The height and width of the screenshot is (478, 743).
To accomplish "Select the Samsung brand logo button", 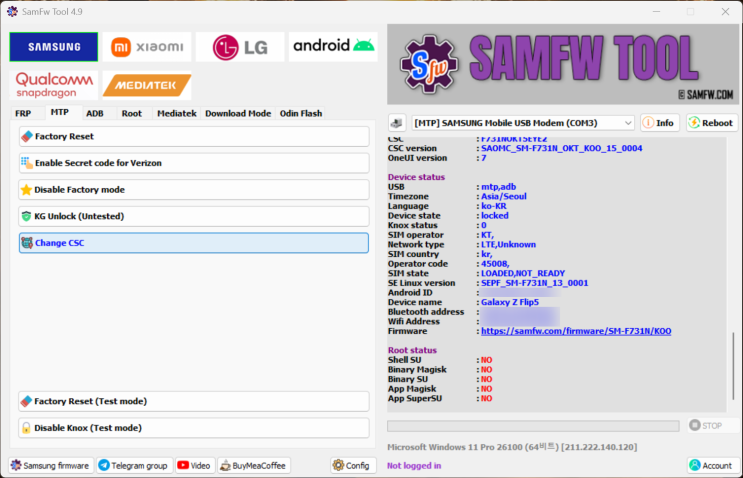I will (x=54, y=47).
